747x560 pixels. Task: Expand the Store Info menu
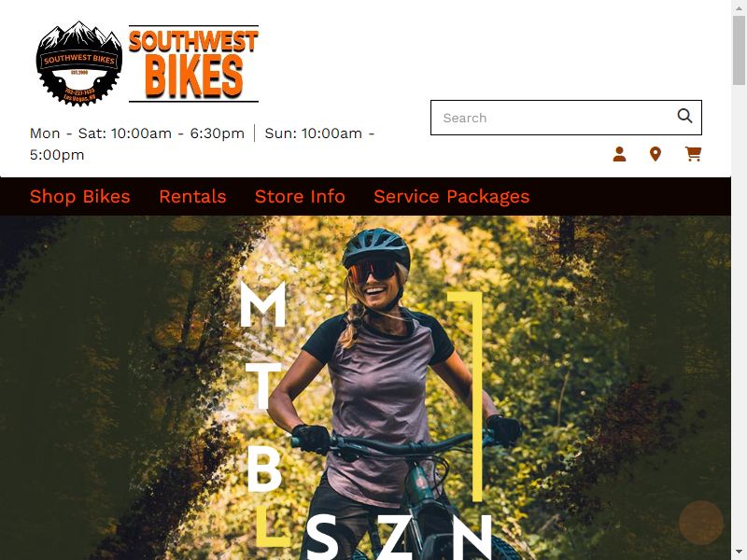pyautogui.click(x=300, y=197)
